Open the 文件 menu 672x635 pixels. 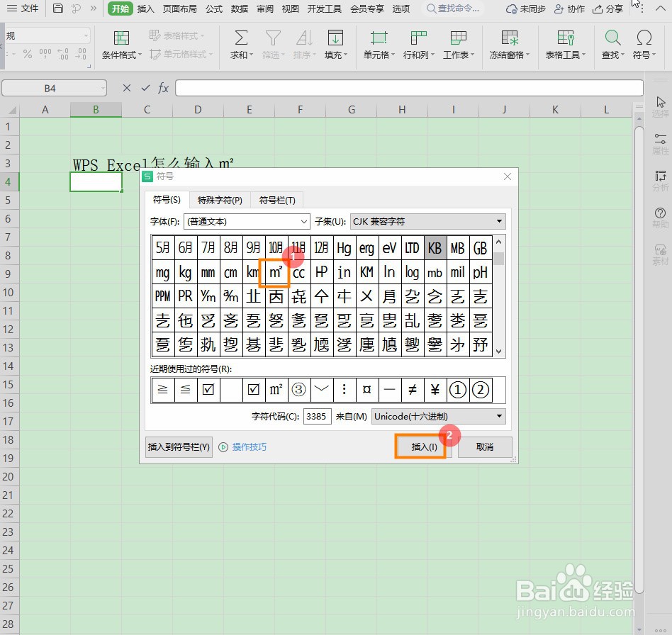(x=23, y=9)
